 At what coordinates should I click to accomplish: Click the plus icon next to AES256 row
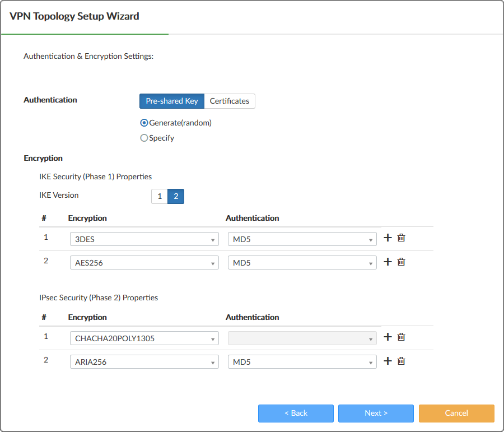(388, 262)
